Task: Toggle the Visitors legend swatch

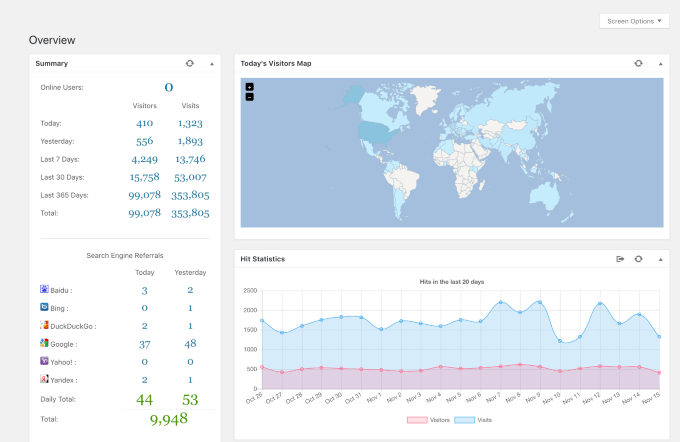Action: (x=417, y=420)
